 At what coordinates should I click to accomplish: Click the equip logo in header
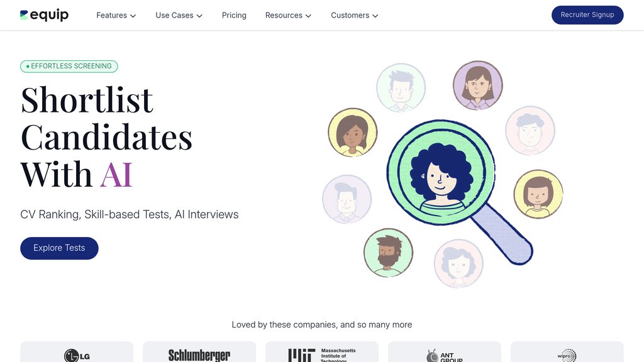[x=44, y=15]
